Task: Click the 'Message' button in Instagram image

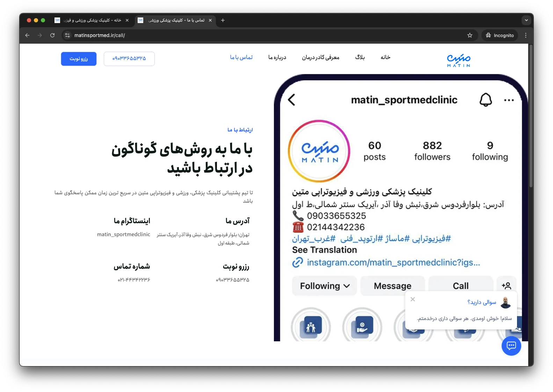Action: tap(393, 286)
